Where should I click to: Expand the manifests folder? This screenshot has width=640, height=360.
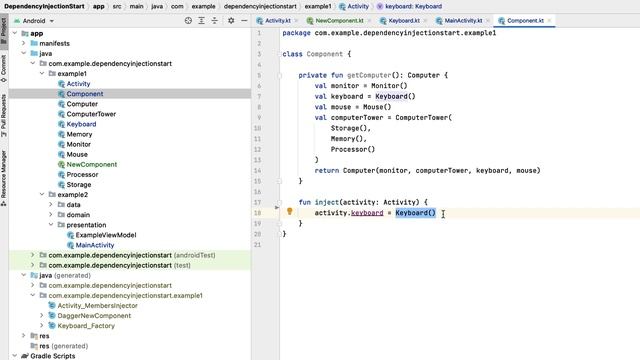(x=24, y=43)
